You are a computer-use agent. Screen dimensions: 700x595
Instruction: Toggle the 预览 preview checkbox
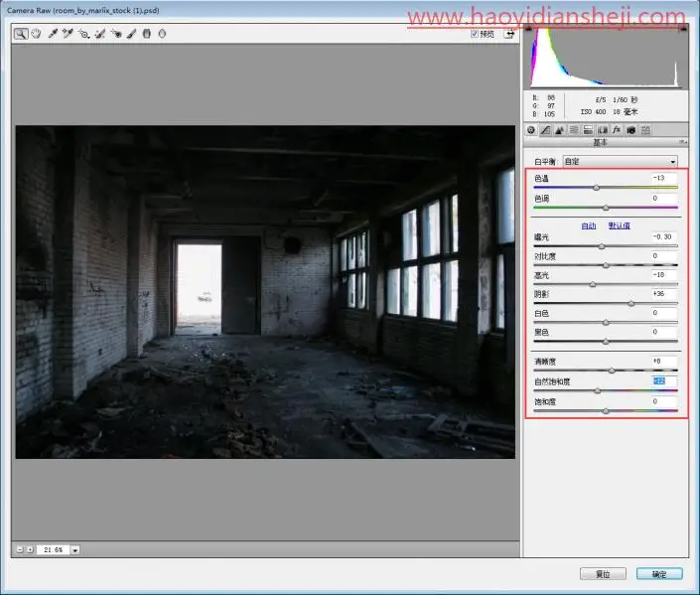pos(474,34)
